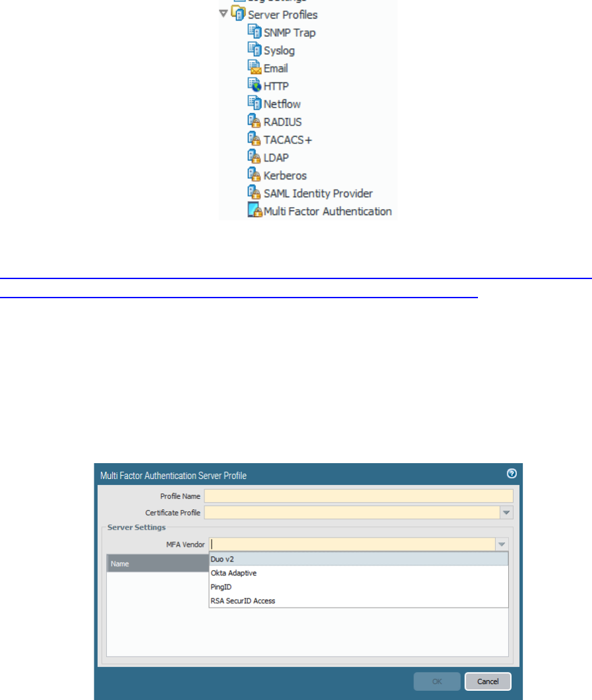
Task: Select Netflow server profile
Action: pyautogui.click(x=282, y=104)
